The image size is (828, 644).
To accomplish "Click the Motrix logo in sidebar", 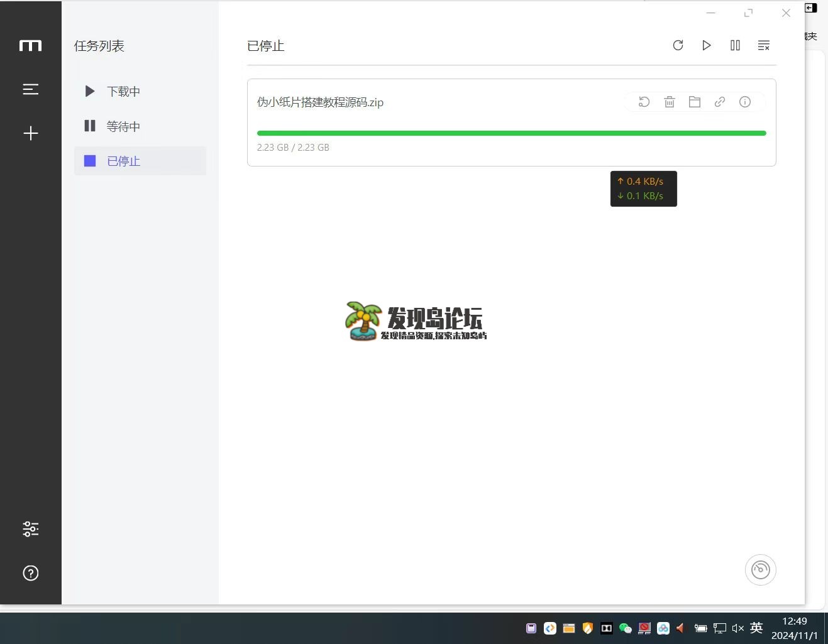I will pos(30,46).
